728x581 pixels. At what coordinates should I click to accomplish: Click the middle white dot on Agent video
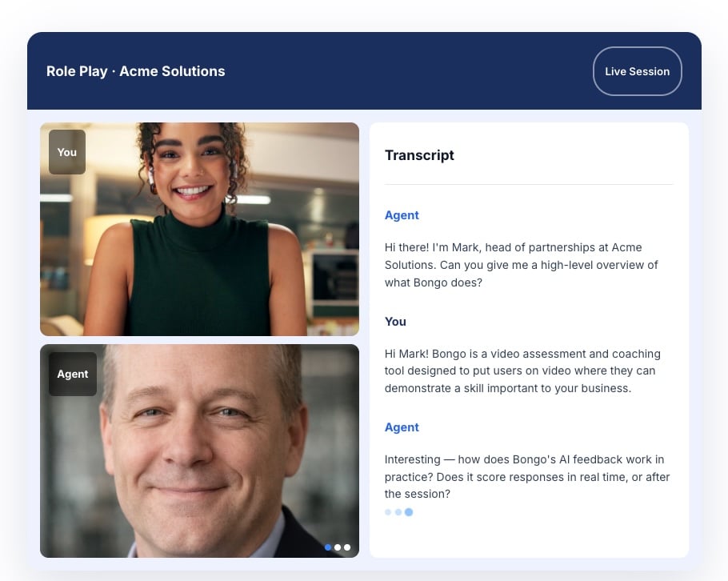point(338,547)
